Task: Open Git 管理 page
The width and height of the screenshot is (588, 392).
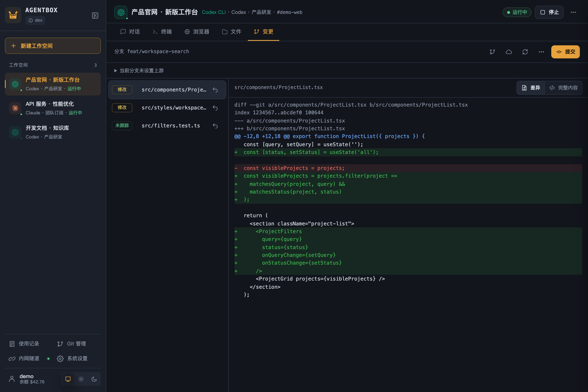Action: pos(72,344)
